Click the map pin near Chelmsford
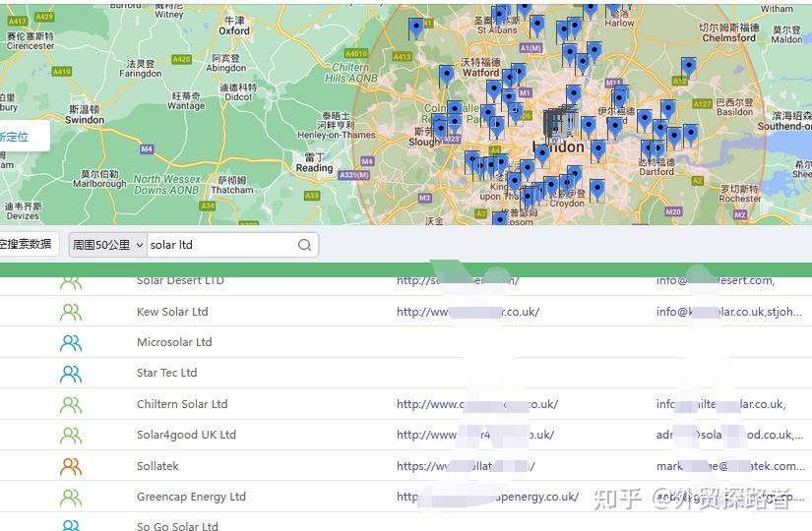The width and height of the screenshot is (812, 531). point(689,67)
